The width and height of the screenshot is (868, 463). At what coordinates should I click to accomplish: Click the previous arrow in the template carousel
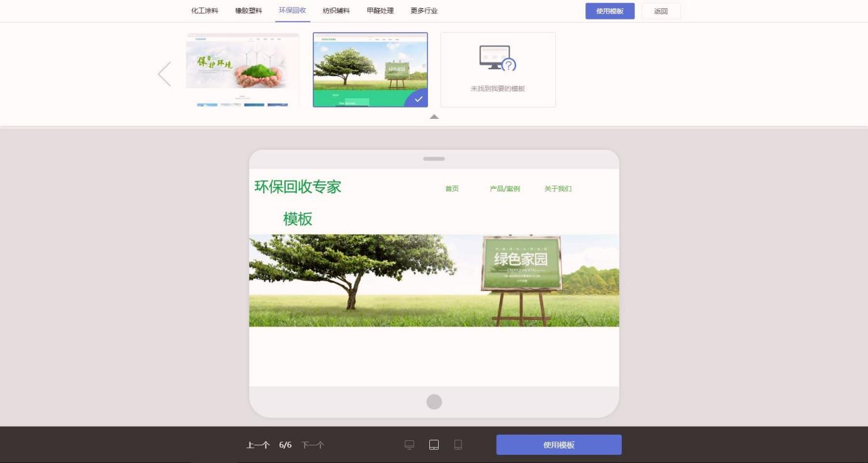point(164,74)
